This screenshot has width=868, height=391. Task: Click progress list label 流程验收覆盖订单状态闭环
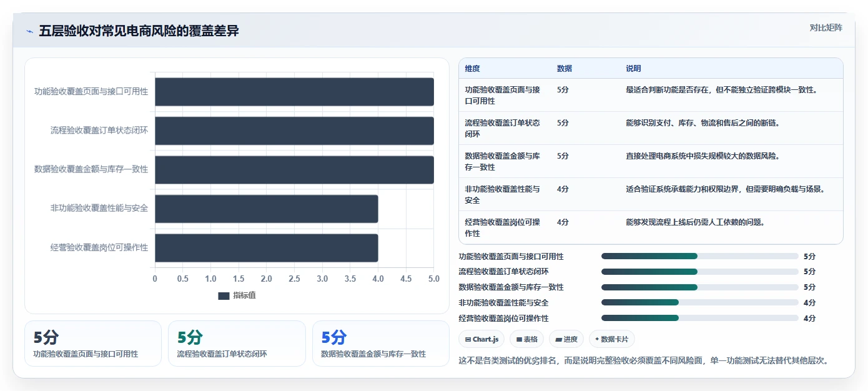(x=504, y=272)
